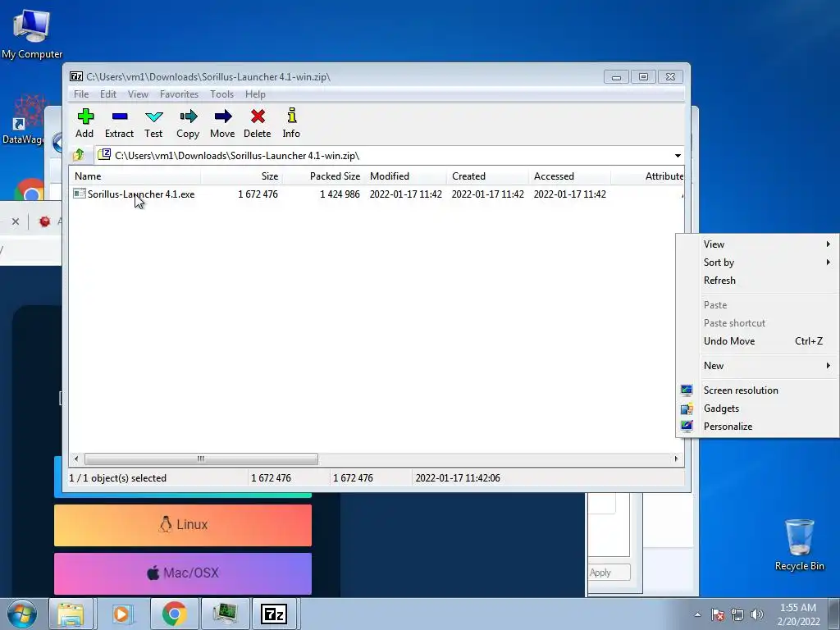Open the Help menu
This screenshot has height=630, width=840.
pos(256,94)
